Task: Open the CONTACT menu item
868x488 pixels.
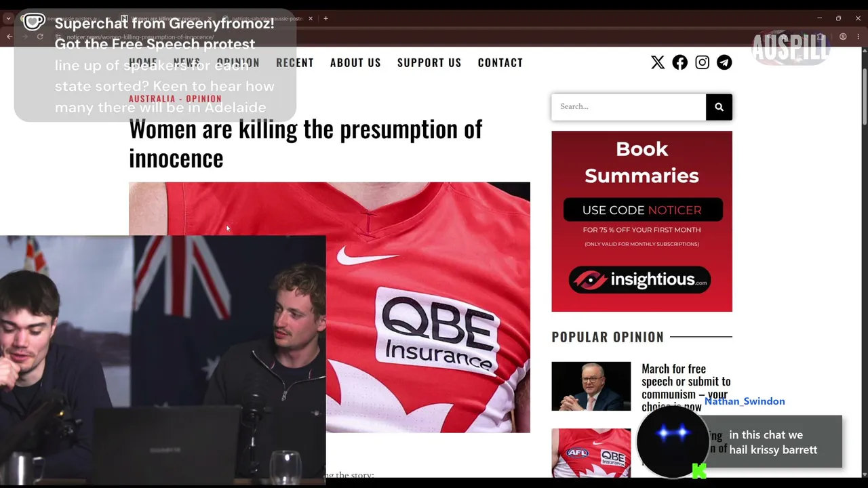Action: pos(500,62)
